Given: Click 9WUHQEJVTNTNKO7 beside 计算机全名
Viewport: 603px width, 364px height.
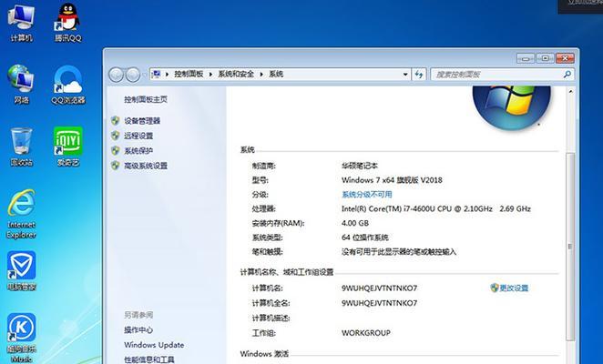Looking at the screenshot, I should click(379, 303).
